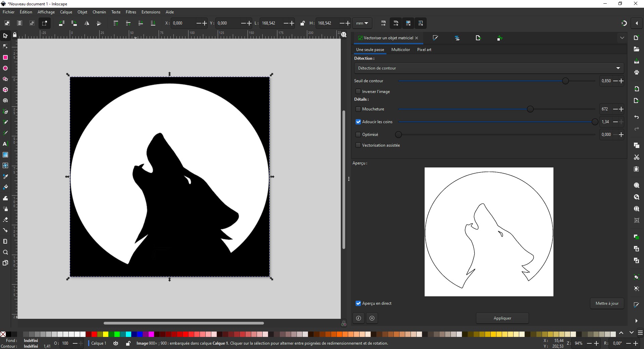Switch to the Multicolor tab
The image size is (644, 349).
point(400,50)
